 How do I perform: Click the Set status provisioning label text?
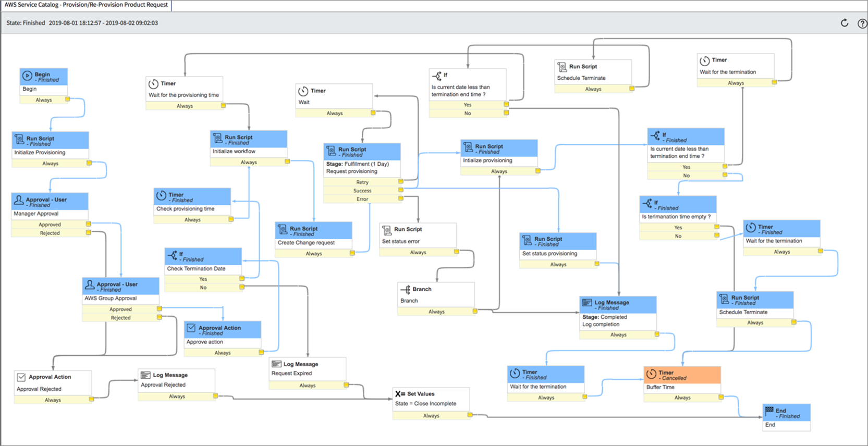click(x=549, y=254)
